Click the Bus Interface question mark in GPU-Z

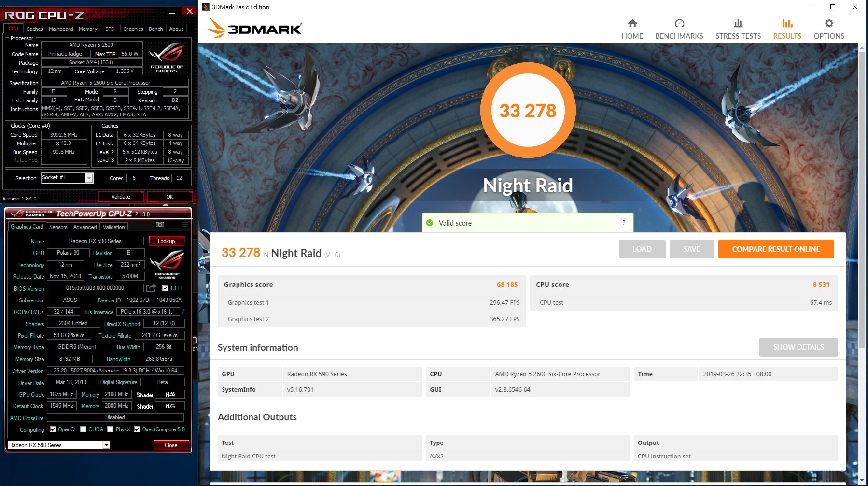pyautogui.click(x=183, y=312)
